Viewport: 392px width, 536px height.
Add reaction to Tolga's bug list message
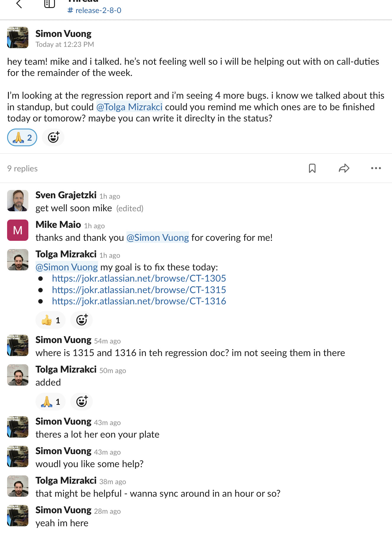click(x=82, y=320)
